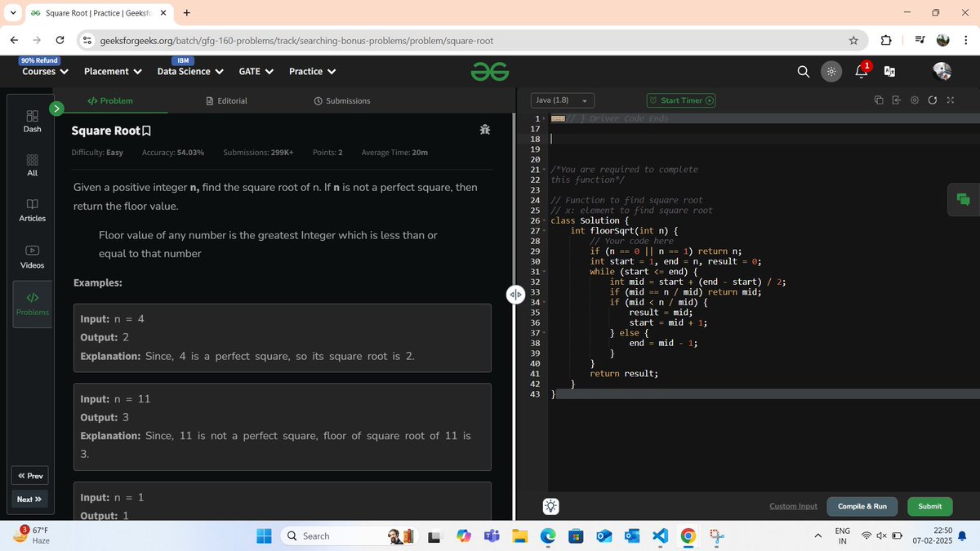Screen dimensions: 980x551
Task: Reload the browser page
Action: pyautogui.click(x=60, y=41)
